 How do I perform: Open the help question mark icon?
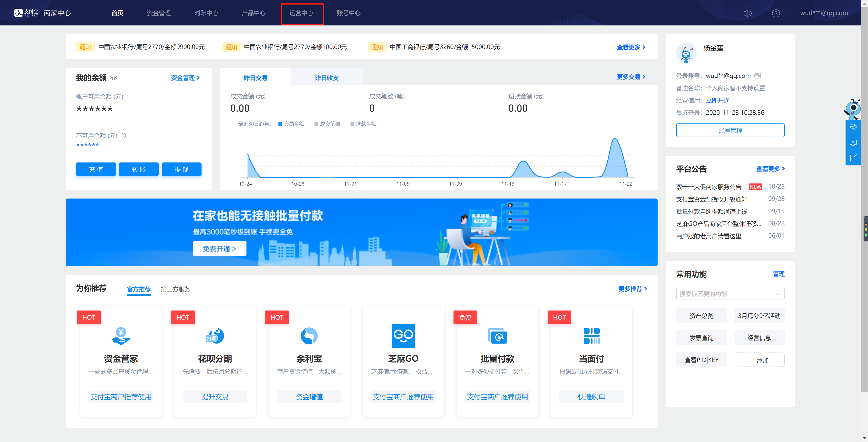pyautogui.click(x=776, y=13)
